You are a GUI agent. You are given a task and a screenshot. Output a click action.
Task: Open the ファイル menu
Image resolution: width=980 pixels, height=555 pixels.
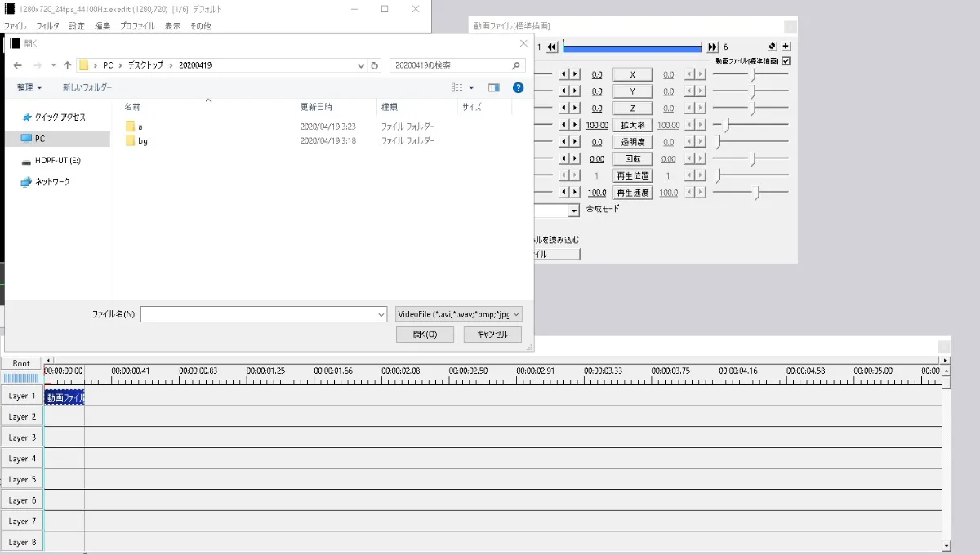[15, 26]
